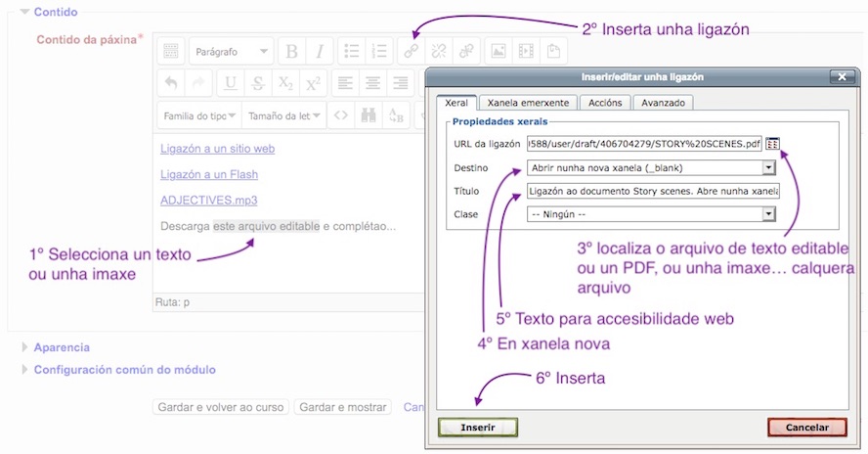Image resolution: width=868 pixels, height=454 pixels.
Task: Open the Tamaño da letra dropdown
Action: click(284, 115)
